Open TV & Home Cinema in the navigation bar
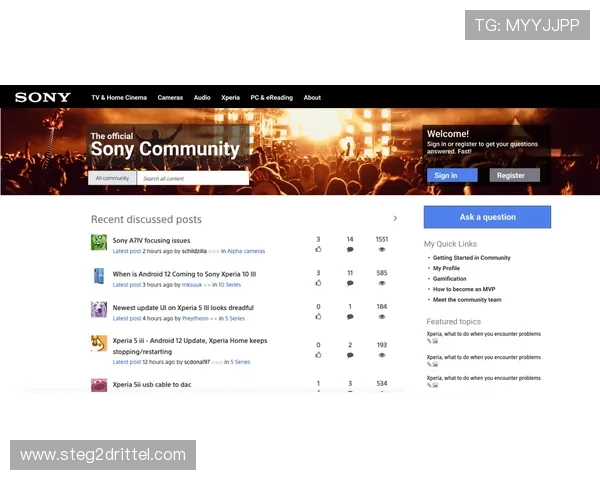Screen dimensions: 600x480 point(119,98)
